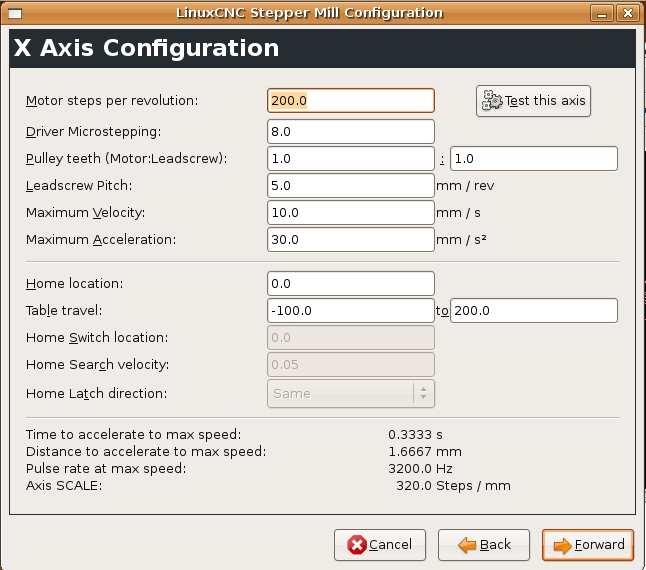Open the window menu icon in title bar
This screenshot has width=646, height=570.
(15, 14)
